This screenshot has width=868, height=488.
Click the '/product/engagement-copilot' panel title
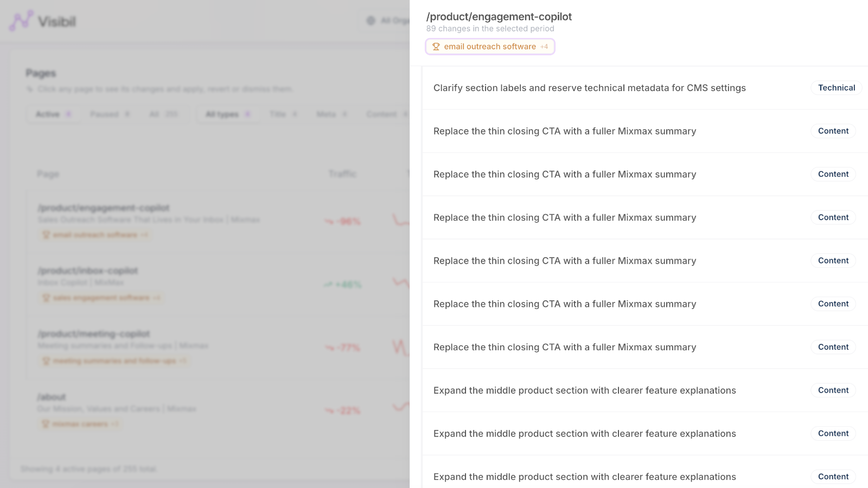(x=499, y=17)
